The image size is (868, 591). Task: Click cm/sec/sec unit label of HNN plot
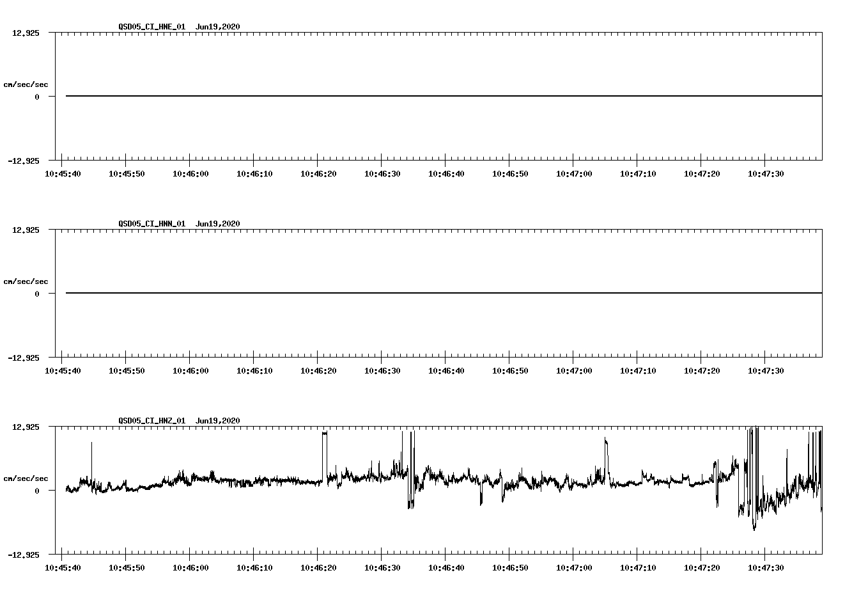[x=26, y=281]
